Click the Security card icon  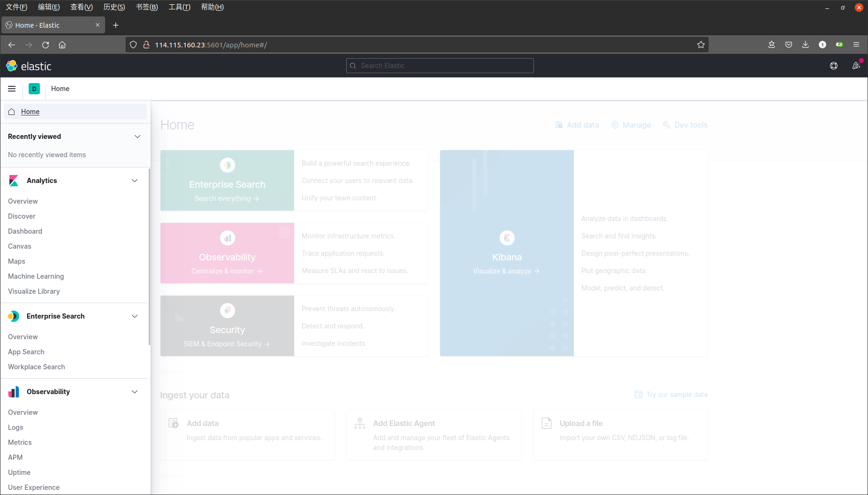tap(228, 311)
